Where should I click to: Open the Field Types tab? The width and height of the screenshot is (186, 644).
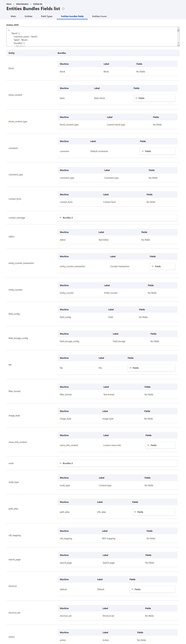(47, 16)
